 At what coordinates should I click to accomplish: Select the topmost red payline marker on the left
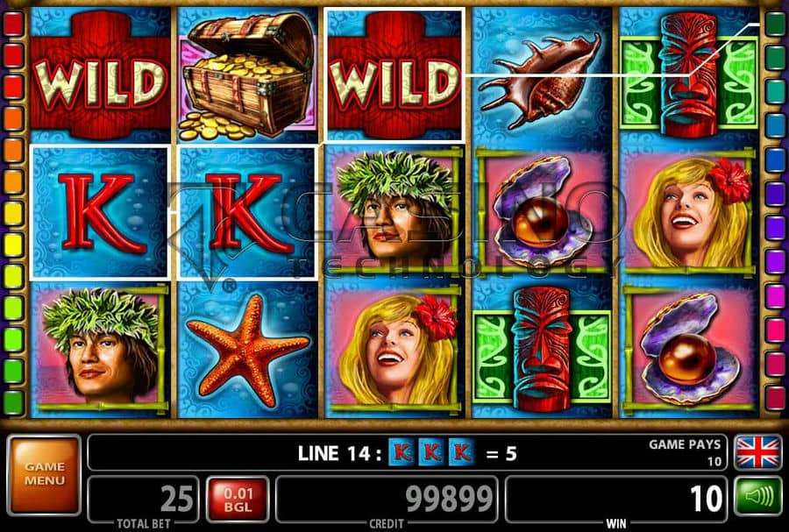pos(13,24)
